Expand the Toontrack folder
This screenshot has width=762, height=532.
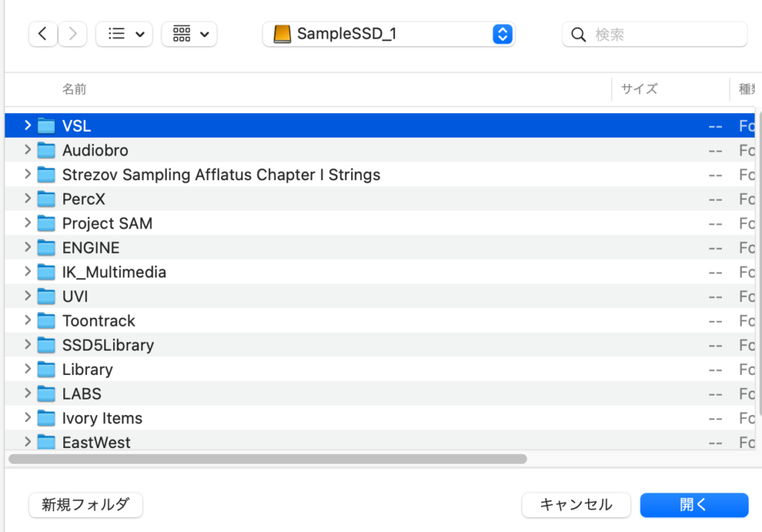point(28,320)
